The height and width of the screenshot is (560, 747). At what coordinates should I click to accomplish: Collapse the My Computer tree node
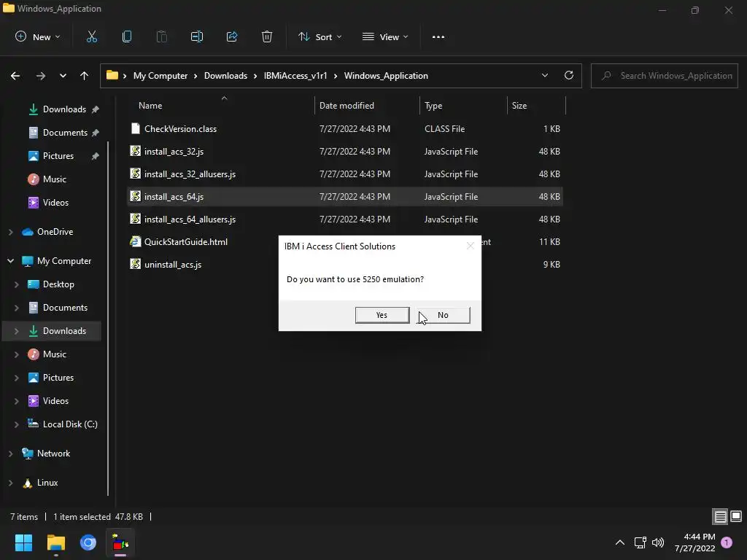coord(10,261)
